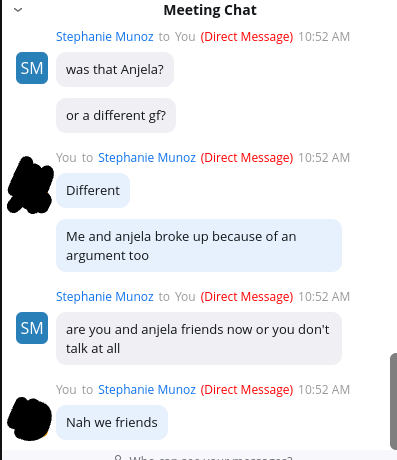397x460 pixels.
Task: Click blacked-out avatar next to 'Different' message
Action: coord(30,185)
